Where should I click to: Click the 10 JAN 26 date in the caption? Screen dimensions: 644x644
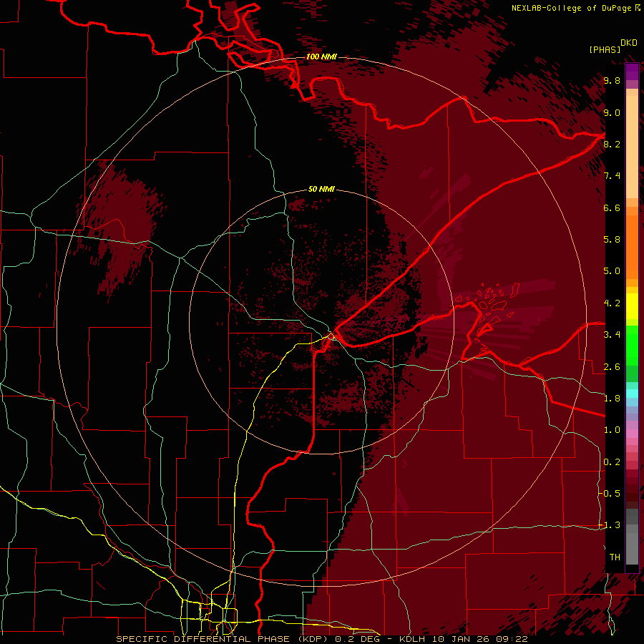pyautogui.click(x=462, y=639)
